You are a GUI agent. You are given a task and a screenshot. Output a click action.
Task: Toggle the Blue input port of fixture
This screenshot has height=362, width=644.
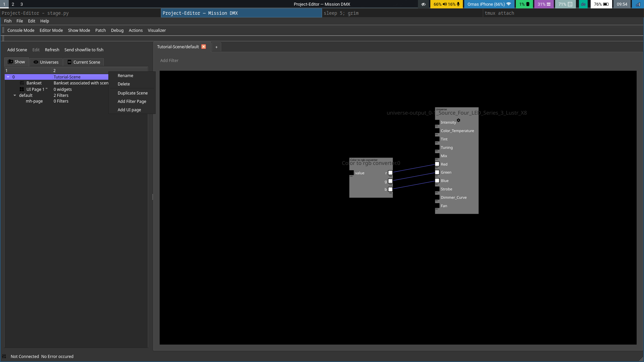(x=437, y=181)
